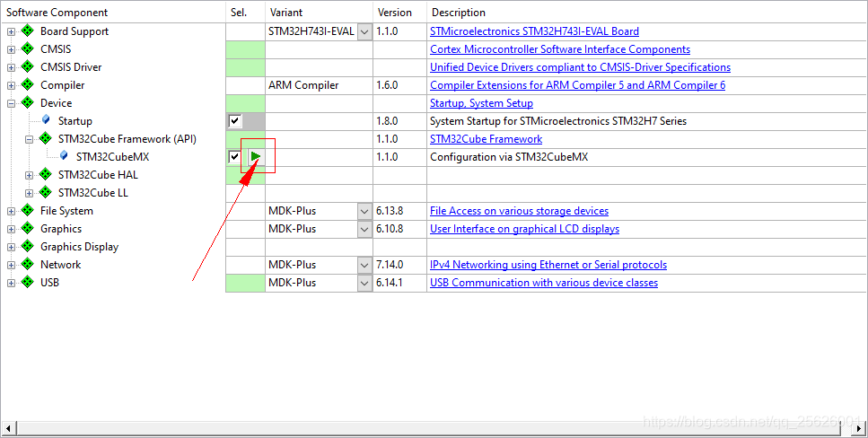Select the ARM Compiler variant cell
Viewport: 868px width, 438px height.
[319, 85]
